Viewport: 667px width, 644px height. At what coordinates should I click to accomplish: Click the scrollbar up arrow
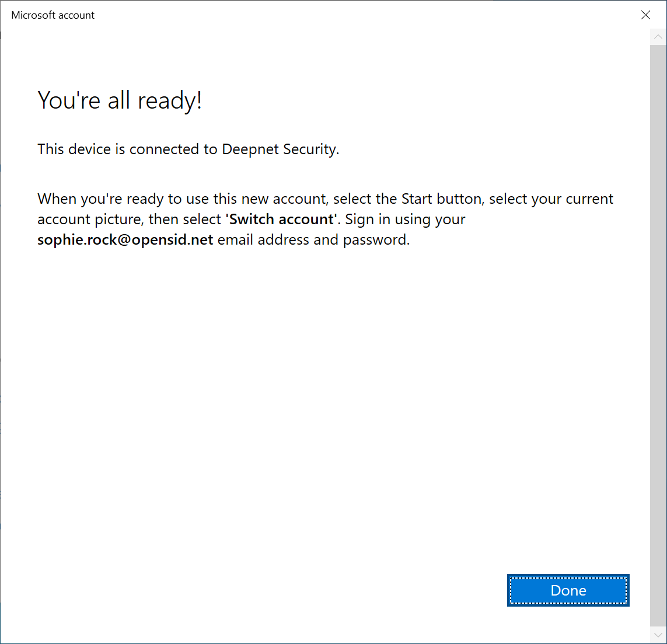[658, 37]
